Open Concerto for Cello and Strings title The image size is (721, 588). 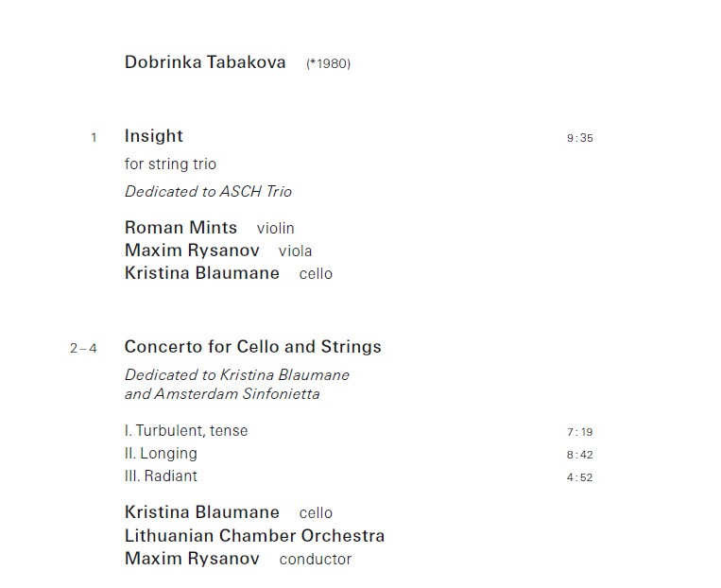point(253,347)
